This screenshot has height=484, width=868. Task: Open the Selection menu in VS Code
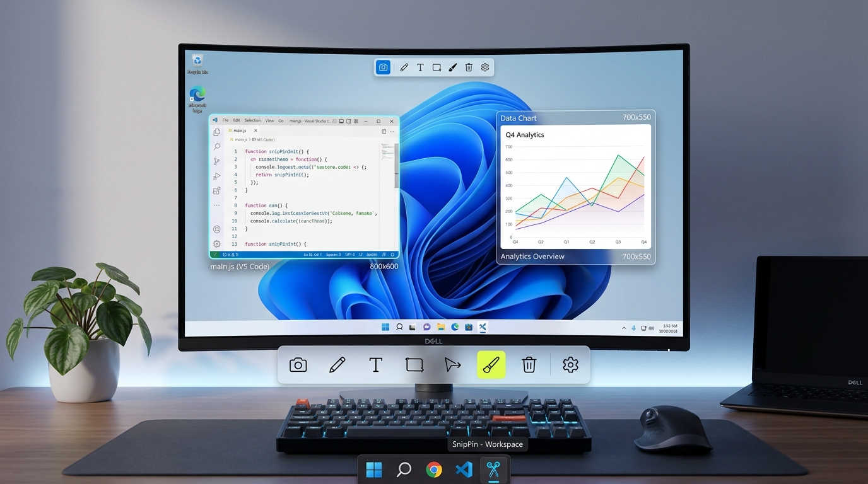click(252, 120)
